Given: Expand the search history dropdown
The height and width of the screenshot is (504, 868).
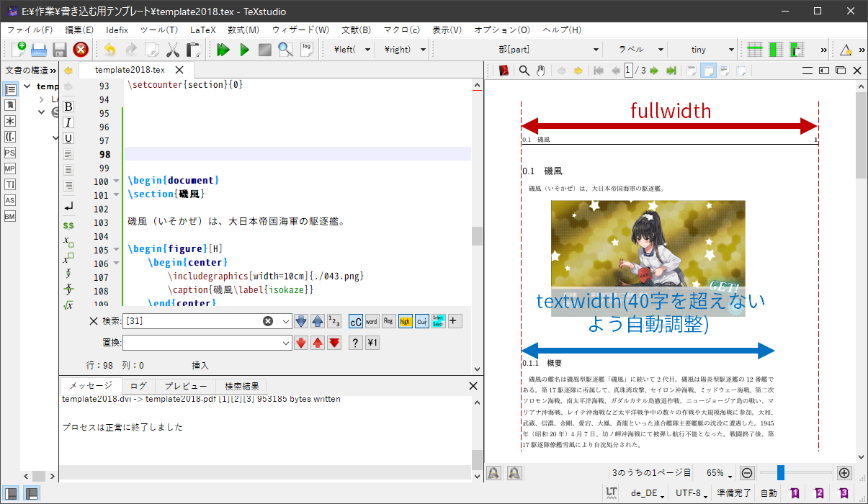Looking at the screenshot, I should [286, 321].
